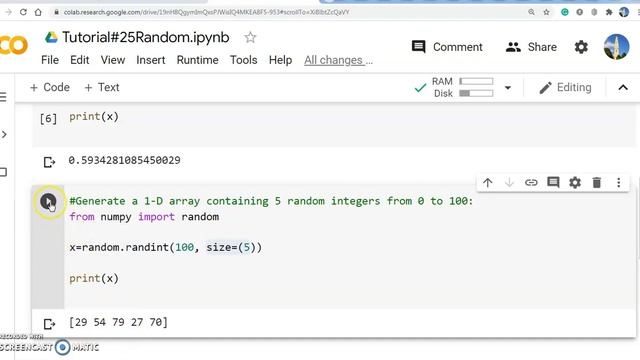Clear output of random integers cell

49,324
